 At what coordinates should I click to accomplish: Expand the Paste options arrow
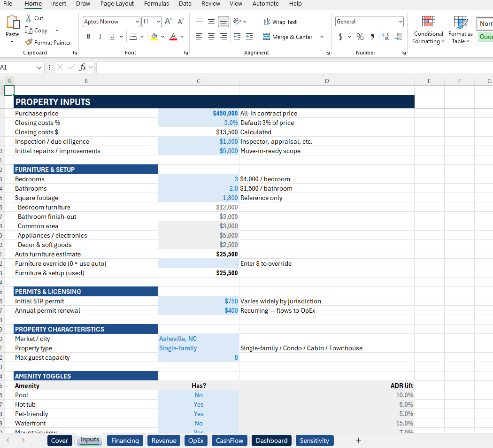(12, 41)
